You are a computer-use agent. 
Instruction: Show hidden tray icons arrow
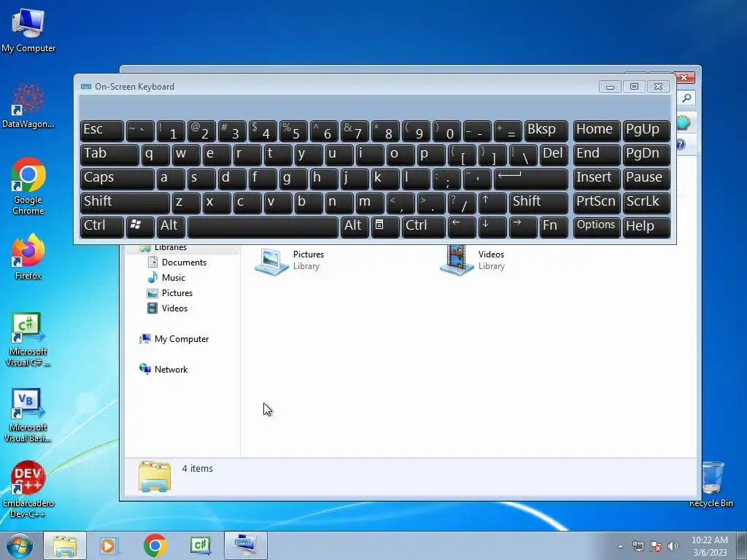(x=620, y=546)
